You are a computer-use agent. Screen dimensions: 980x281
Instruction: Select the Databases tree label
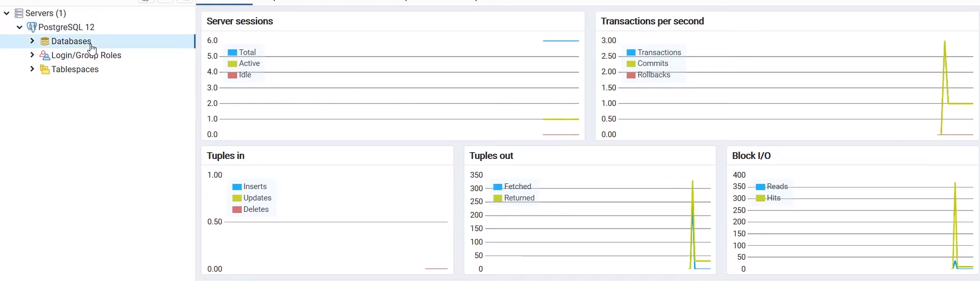click(x=71, y=41)
